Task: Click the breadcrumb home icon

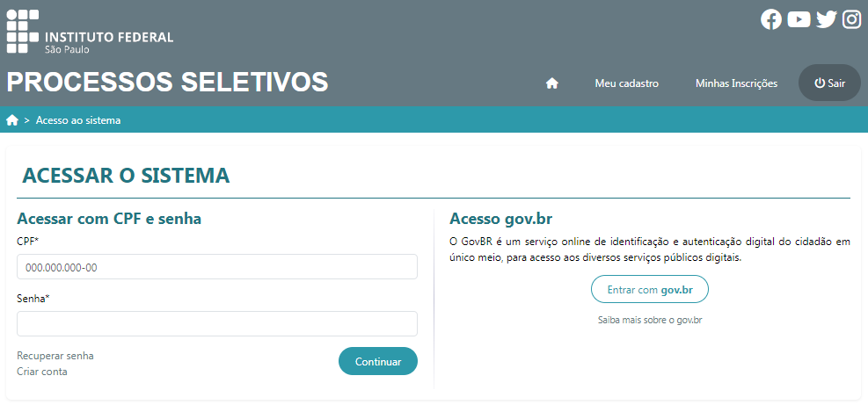Action: click(x=12, y=120)
